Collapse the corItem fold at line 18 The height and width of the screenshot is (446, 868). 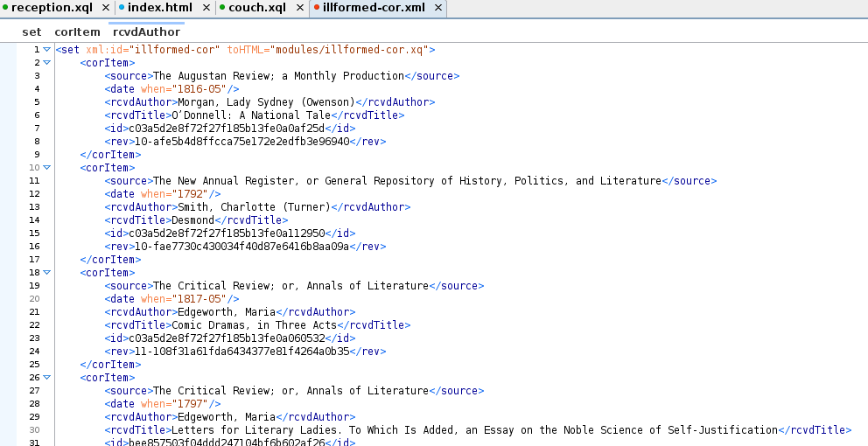click(x=47, y=272)
